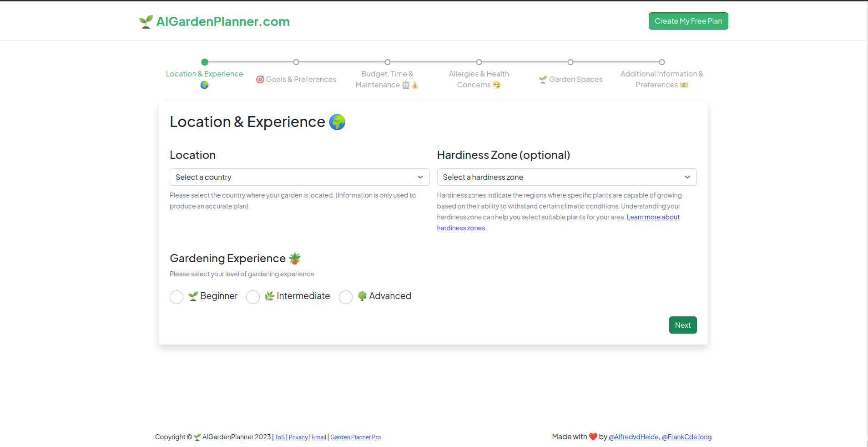Click the tree icon beside Advanced
Screen dimensions: 868x447
(x=362, y=296)
